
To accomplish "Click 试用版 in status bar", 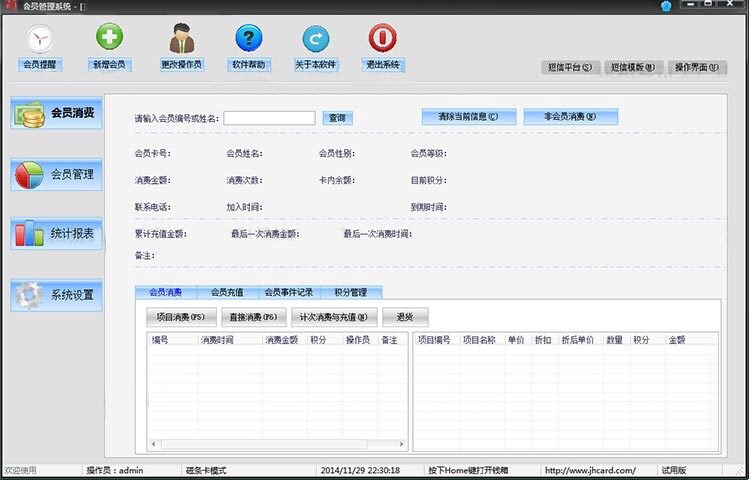I will tap(674, 470).
